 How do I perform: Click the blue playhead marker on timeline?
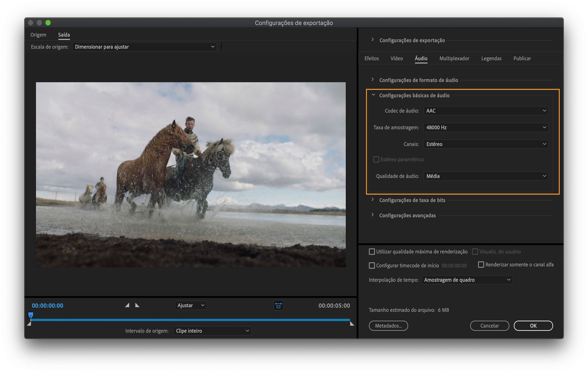tap(31, 315)
